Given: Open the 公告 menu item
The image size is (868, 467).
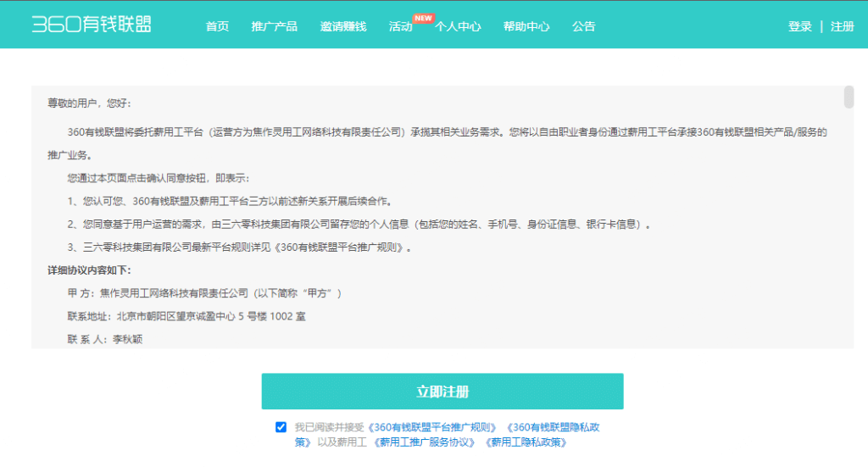Looking at the screenshot, I should [x=583, y=26].
